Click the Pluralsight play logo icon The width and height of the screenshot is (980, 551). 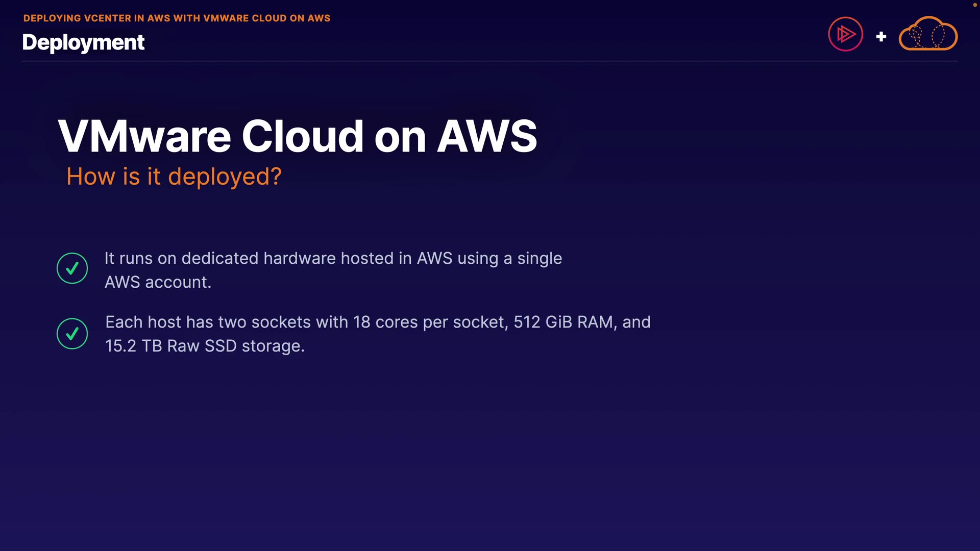pyautogui.click(x=845, y=34)
